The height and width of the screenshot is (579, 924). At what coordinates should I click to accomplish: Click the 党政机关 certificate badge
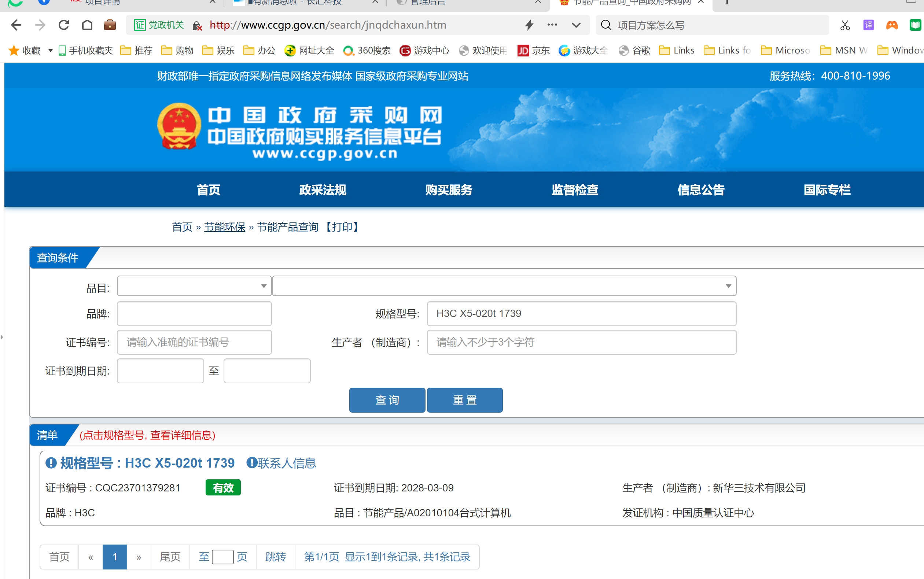(159, 25)
